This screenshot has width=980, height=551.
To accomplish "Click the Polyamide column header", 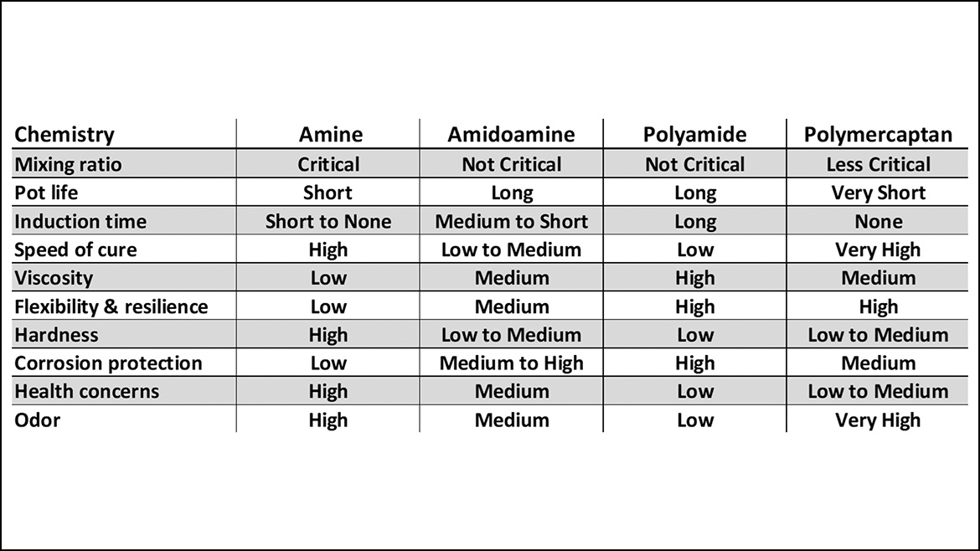I will coord(694,135).
